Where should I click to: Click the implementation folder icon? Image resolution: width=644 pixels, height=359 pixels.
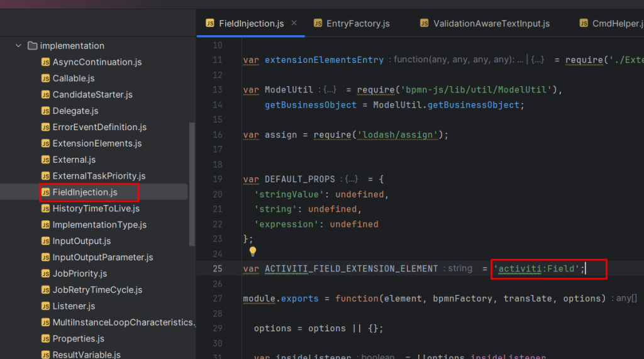coord(32,46)
